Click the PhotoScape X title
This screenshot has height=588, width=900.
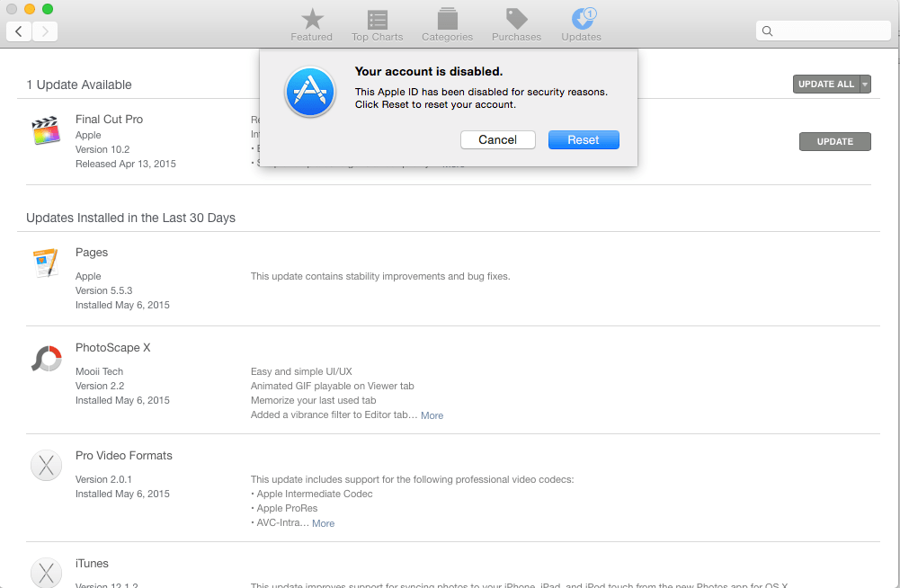(112, 347)
